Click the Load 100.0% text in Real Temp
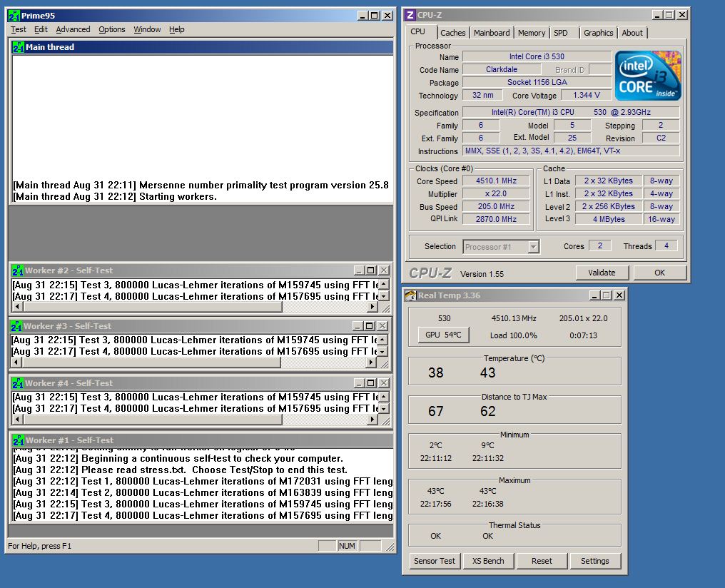 (513, 335)
